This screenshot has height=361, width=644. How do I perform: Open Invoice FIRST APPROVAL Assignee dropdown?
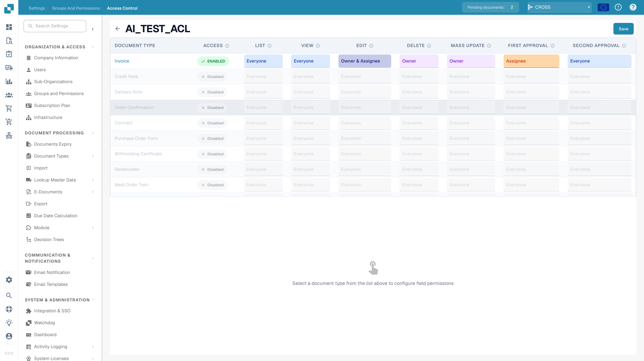531,61
